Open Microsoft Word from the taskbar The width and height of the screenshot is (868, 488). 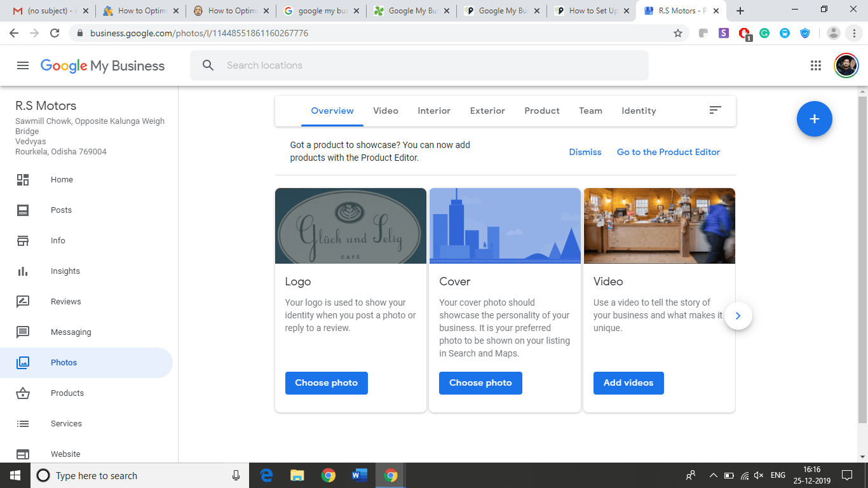tap(359, 475)
